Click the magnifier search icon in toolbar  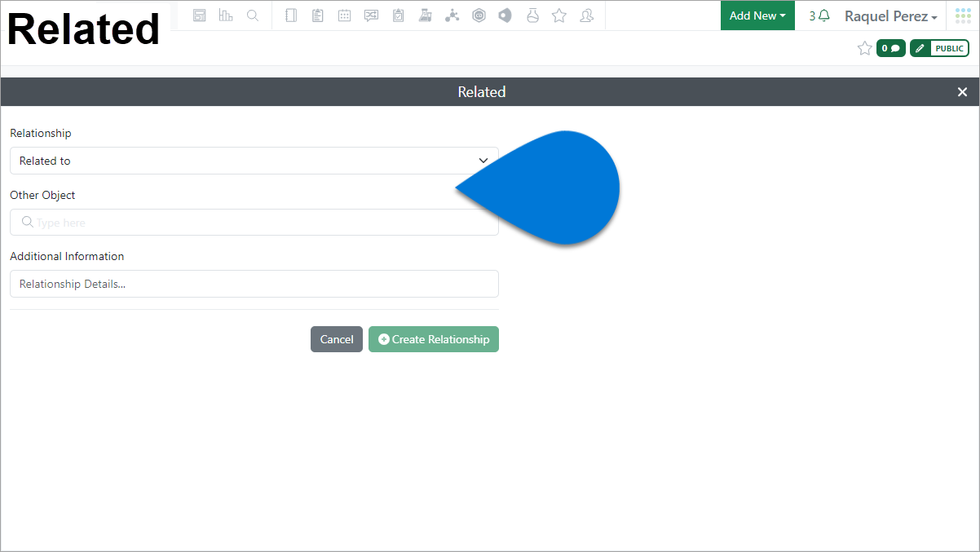click(x=253, y=15)
